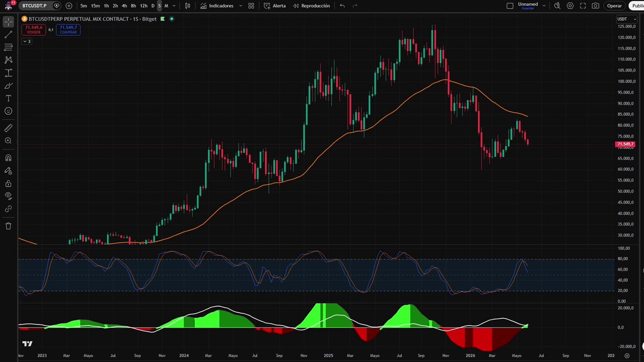Click the blue COMPRAR buy price button

(x=69, y=29)
